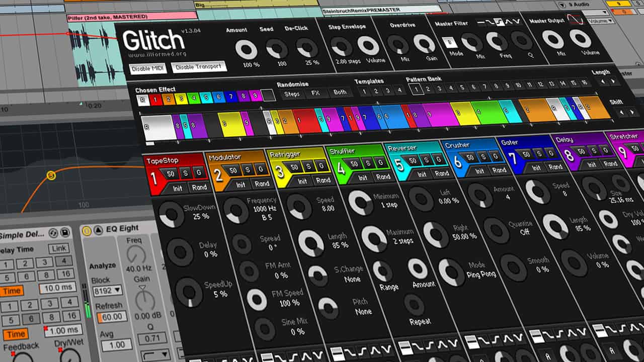644x362 pixels.
Task: Click the Simple Delay hot-swap preset icon
Action: tap(53, 233)
